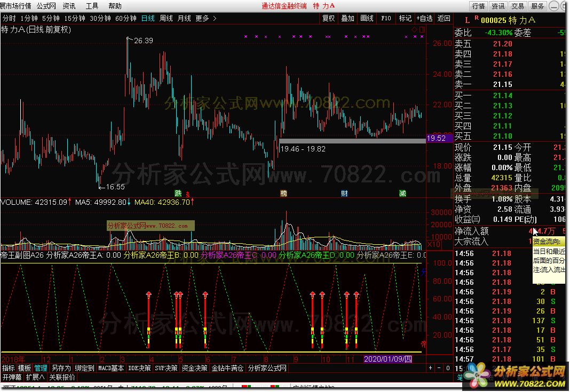
Task: Select the SUP决策 indicator tab
Action: pos(166,368)
